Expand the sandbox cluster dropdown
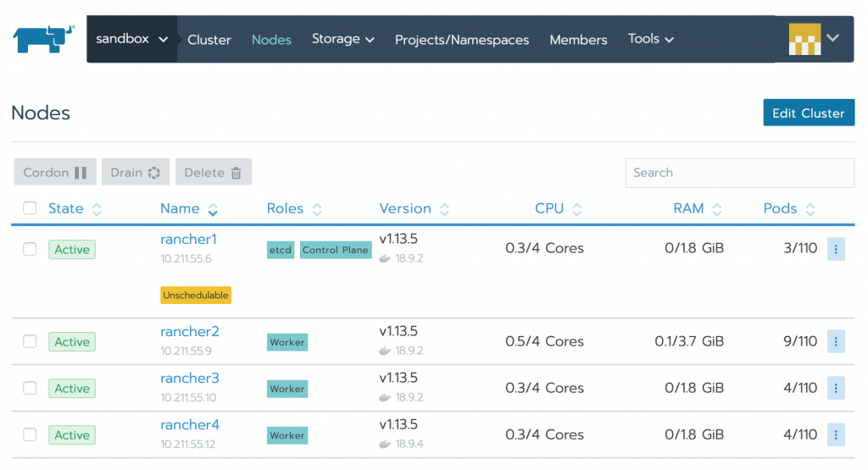This screenshot has height=470, width=868. tap(132, 39)
